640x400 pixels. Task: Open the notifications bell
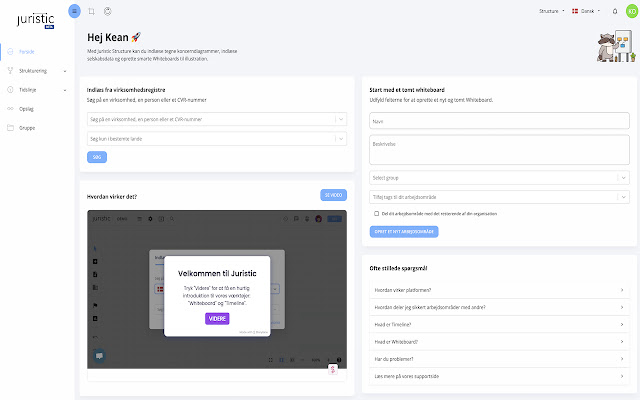coord(615,11)
